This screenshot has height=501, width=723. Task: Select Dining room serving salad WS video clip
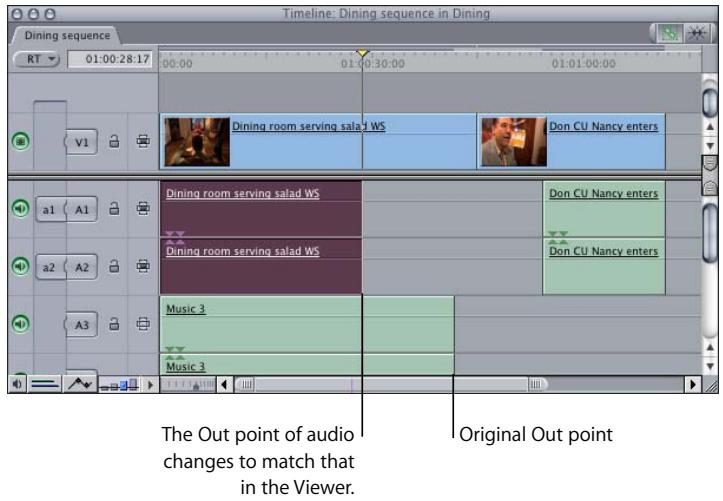318,141
